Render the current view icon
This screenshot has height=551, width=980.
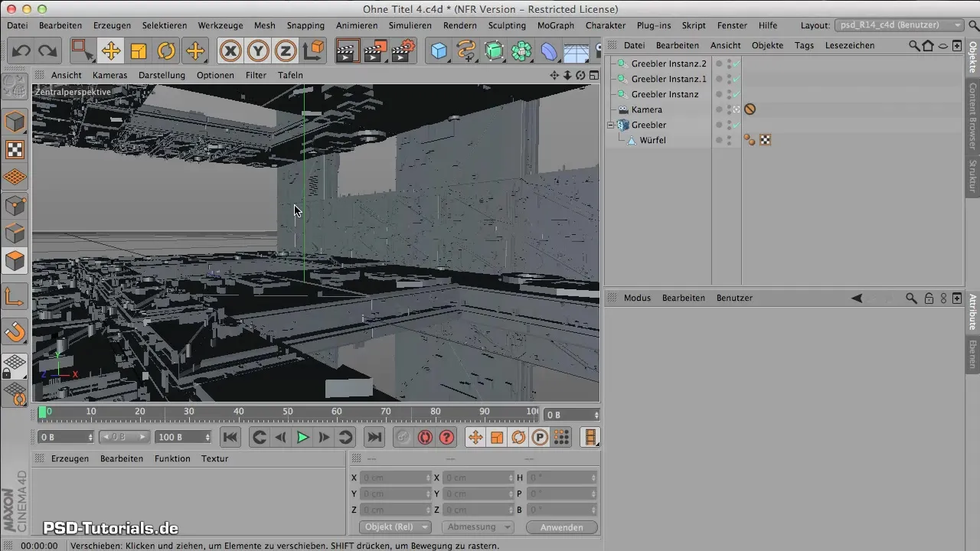coord(347,51)
